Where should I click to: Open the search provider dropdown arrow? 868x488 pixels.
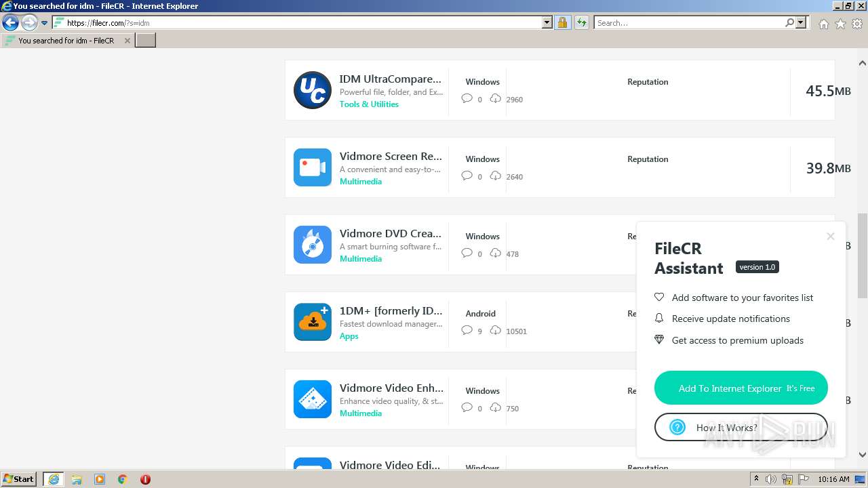[801, 22]
